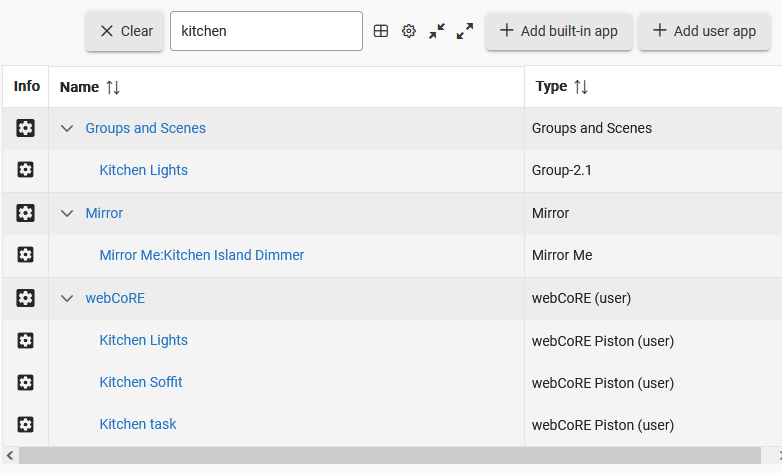
Task: Open info gear for the webCoRE parent row
Action: point(25,298)
